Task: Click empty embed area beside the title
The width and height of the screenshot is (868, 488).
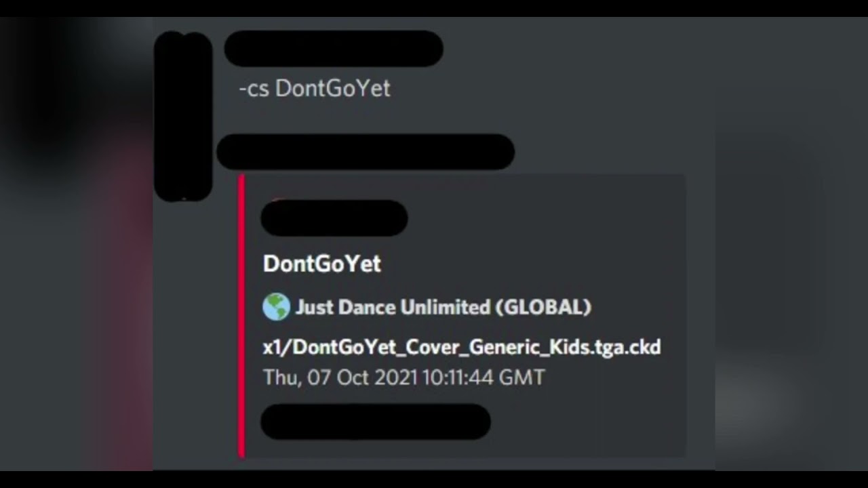Action: (529, 264)
